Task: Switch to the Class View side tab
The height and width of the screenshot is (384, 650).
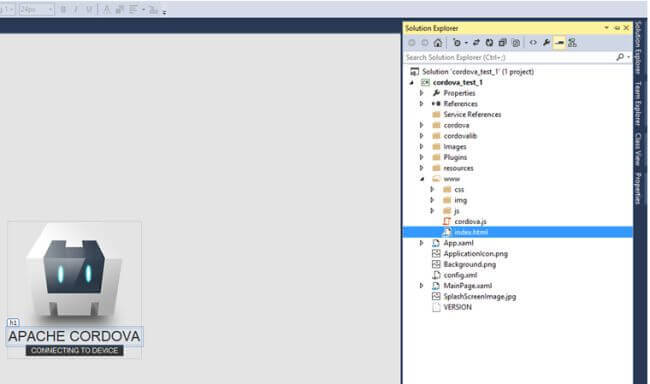Action: pyautogui.click(x=638, y=149)
